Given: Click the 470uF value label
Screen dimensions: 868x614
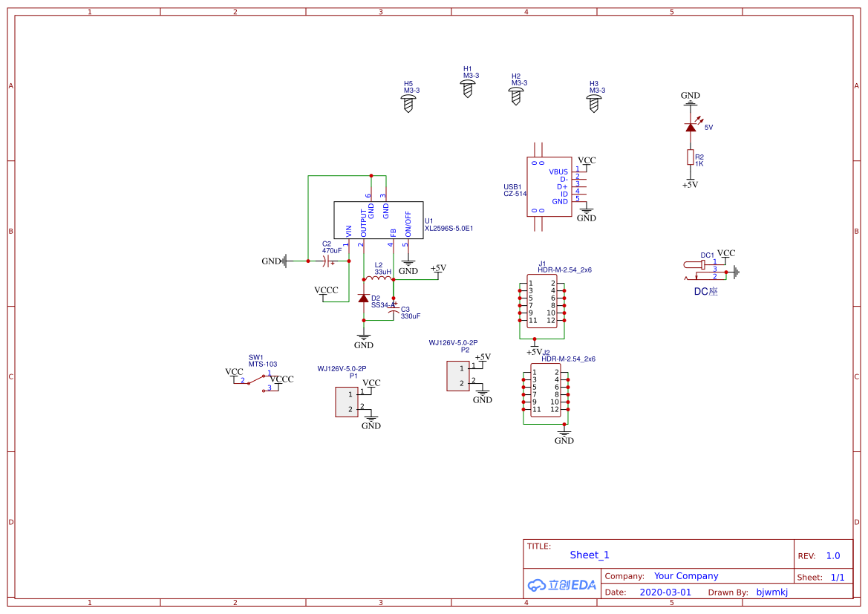Looking at the screenshot, I should tap(332, 251).
